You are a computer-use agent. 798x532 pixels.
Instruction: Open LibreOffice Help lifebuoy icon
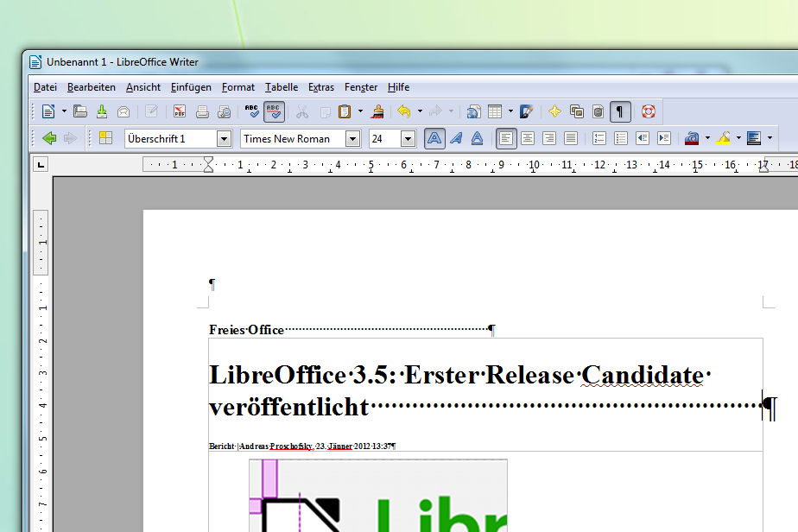649,111
